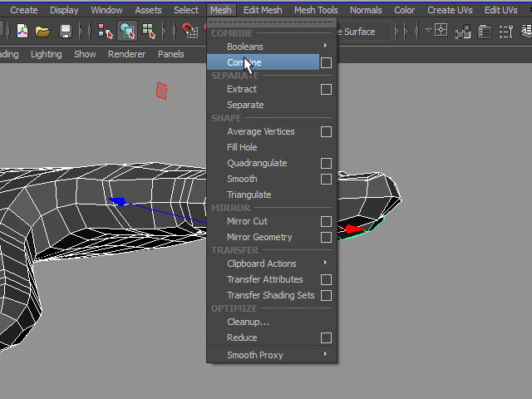Choose Transfer Shading Sets menu item
Image resolution: width=532 pixels, height=399 pixels.
click(270, 296)
